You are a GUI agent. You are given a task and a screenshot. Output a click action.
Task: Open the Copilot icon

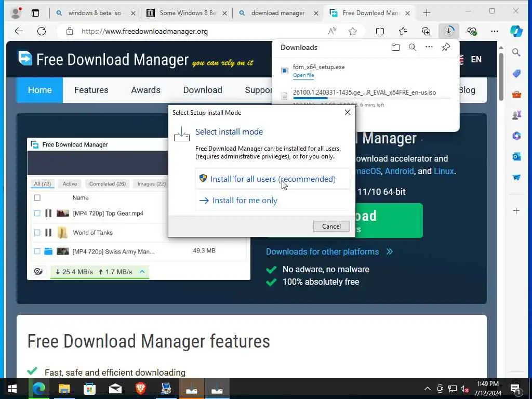[516, 31]
